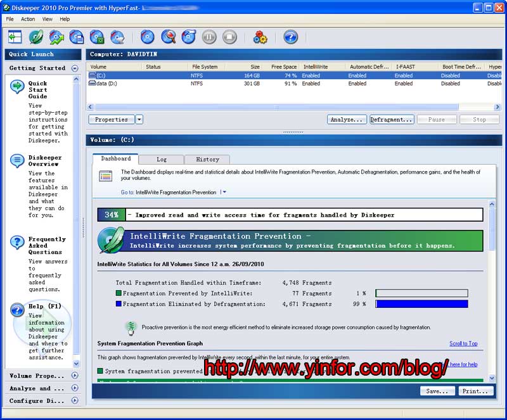Click the round Pause toolbar icon
This screenshot has height=420, width=507.
[x=209, y=37]
